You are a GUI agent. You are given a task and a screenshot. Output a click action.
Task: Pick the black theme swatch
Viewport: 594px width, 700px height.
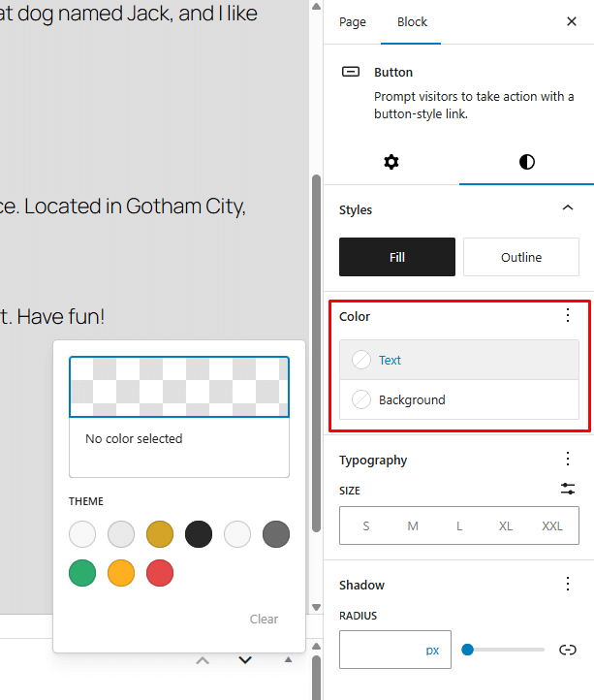[x=199, y=534]
